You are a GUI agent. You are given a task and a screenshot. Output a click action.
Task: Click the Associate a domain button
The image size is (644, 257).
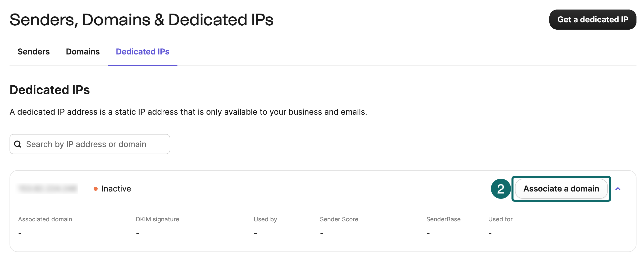coord(561,189)
